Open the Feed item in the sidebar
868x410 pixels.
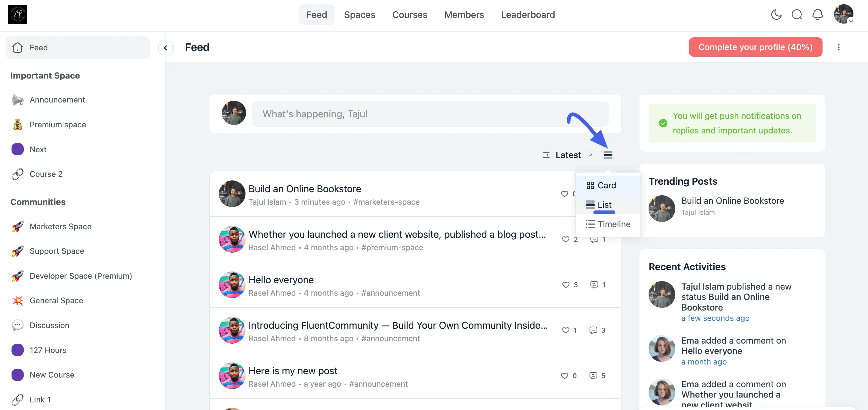click(x=78, y=48)
